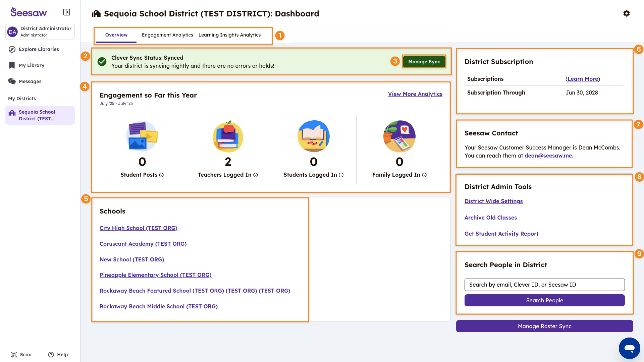Click the district building icon in page title
The width and height of the screenshot is (644, 362).
tap(96, 13)
